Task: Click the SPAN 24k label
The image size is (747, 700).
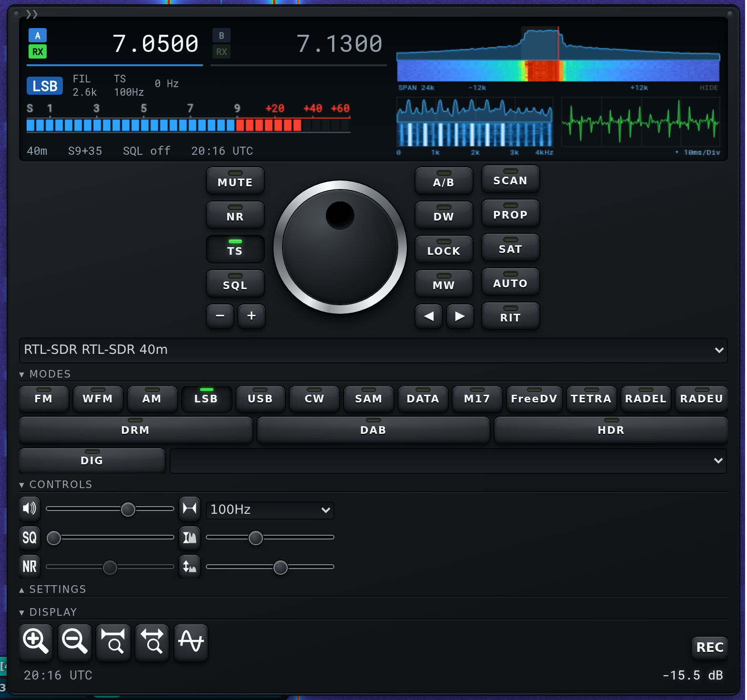Action: (x=416, y=88)
